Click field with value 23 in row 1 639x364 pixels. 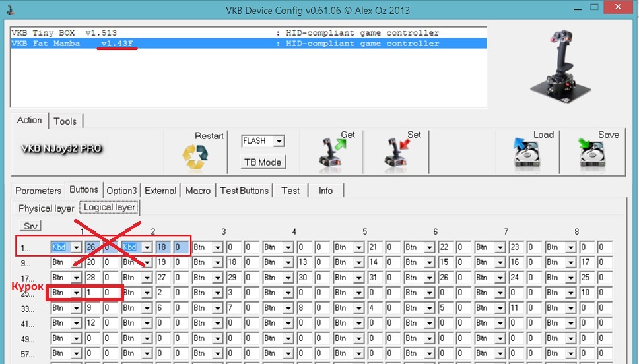(516, 247)
